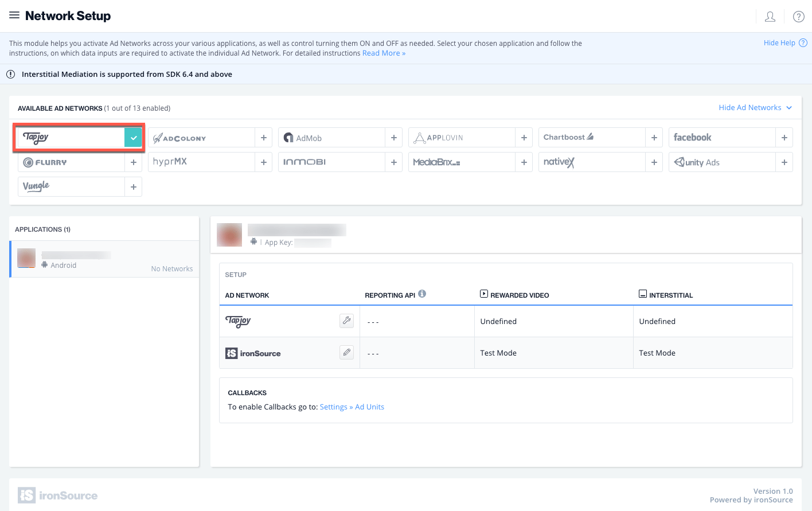Disable the enabled Tapjoy network checkmark
This screenshot has width=812, height=511.
tap(133, 138)
